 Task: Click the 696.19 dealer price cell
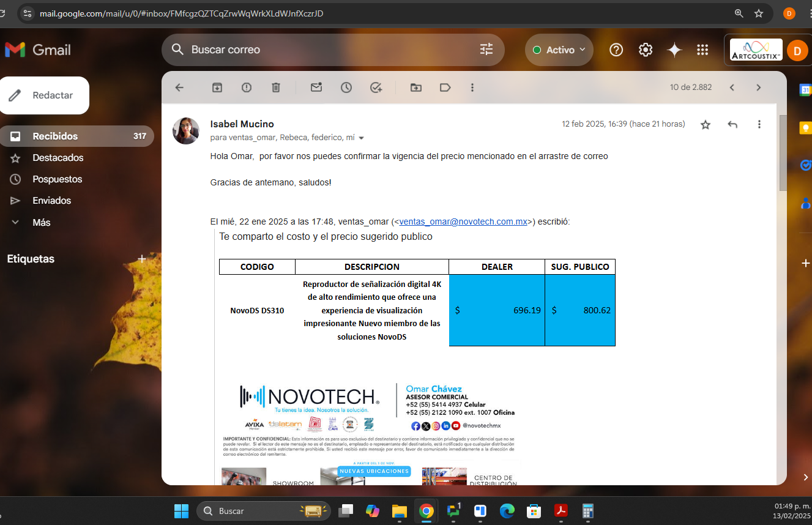click(497, 310)
